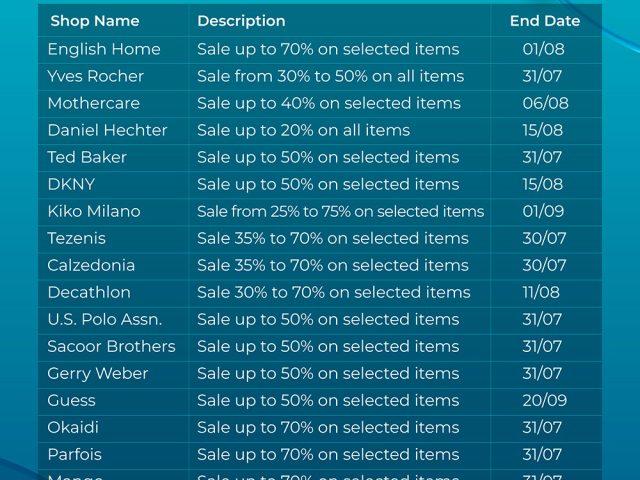The height and width of the screenshot is (480, 640).
Task: Select the U.S. Polo Assn. entry
Action: point(105,320)
